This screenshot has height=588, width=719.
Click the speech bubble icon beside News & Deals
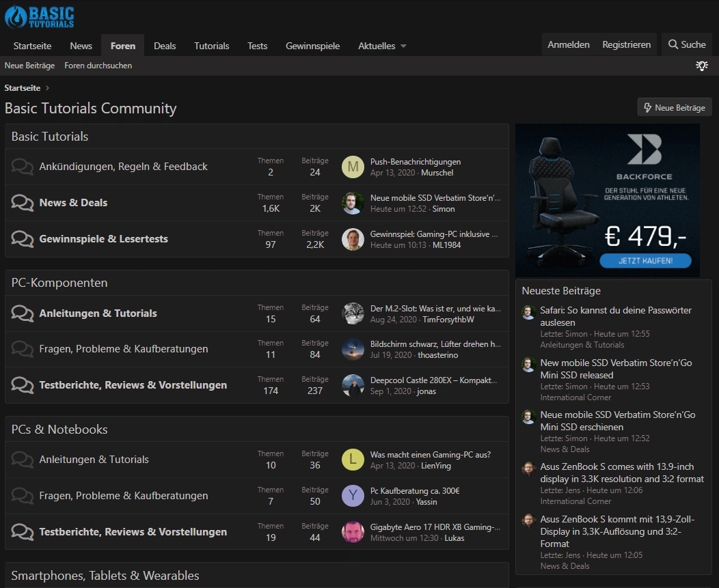click(x=23, y=203)
